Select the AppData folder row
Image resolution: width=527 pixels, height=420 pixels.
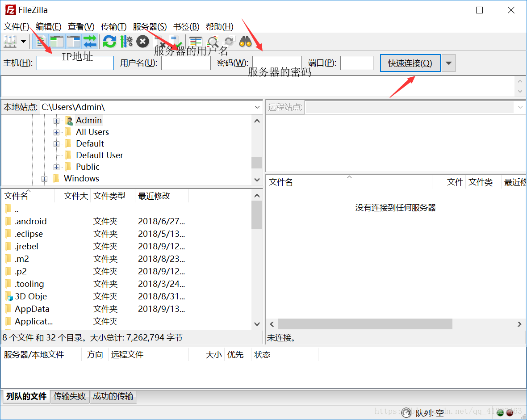pyautogui.click(x=126, y=309)
